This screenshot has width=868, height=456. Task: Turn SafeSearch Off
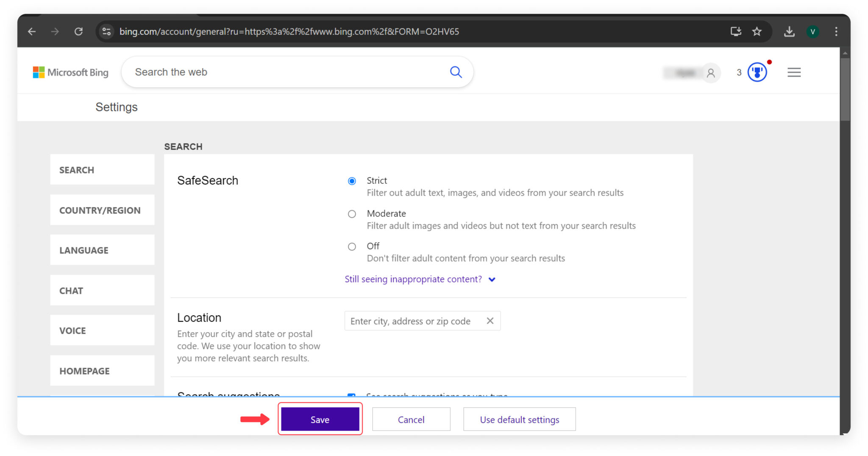352,246
